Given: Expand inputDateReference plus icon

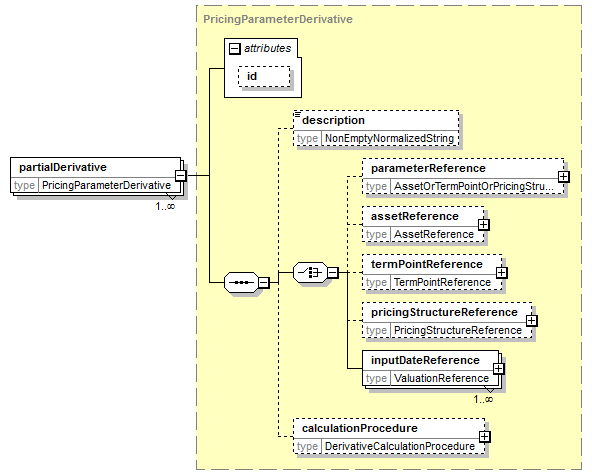Looking at the screenshot, I should point(498,369).
